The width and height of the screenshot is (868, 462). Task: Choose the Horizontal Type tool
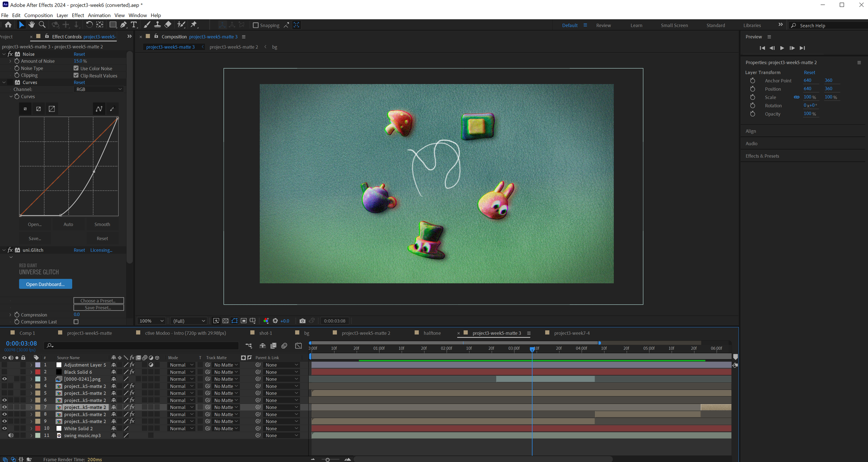click(x=134, y=25)
